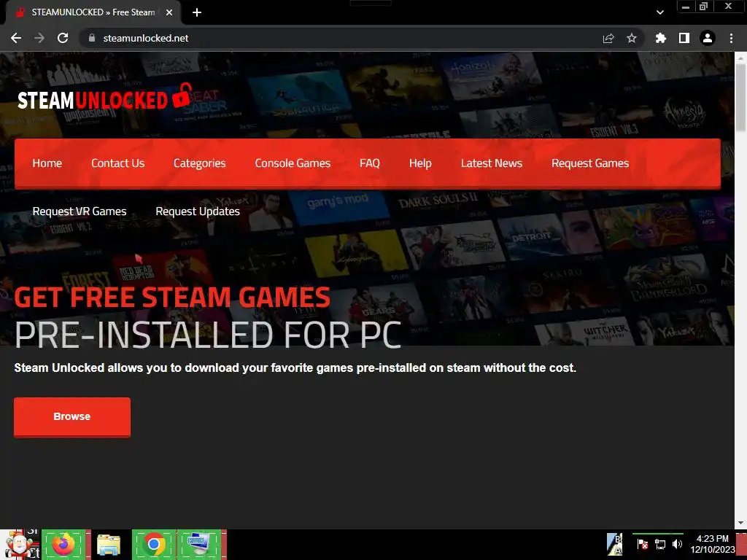Click the share page icon in address bar
The height and width of the screenshot is (560, 747).
(608, 38)
